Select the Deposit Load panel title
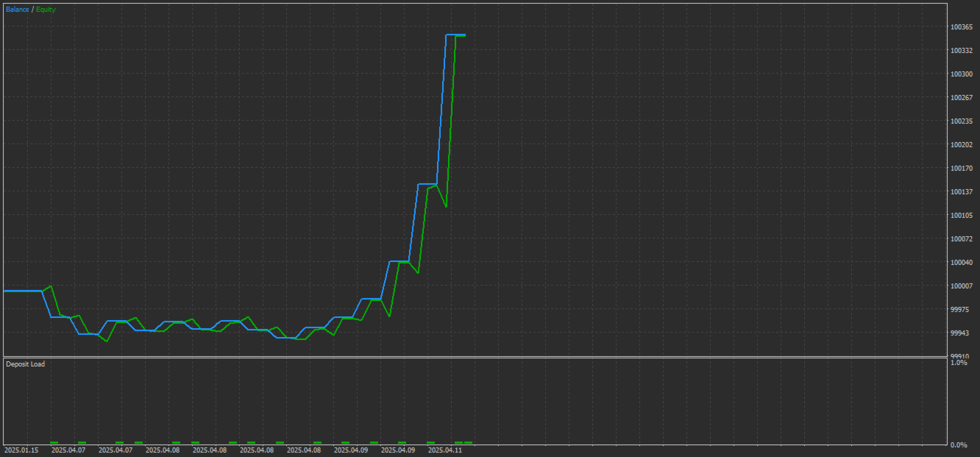 point(25,364)
